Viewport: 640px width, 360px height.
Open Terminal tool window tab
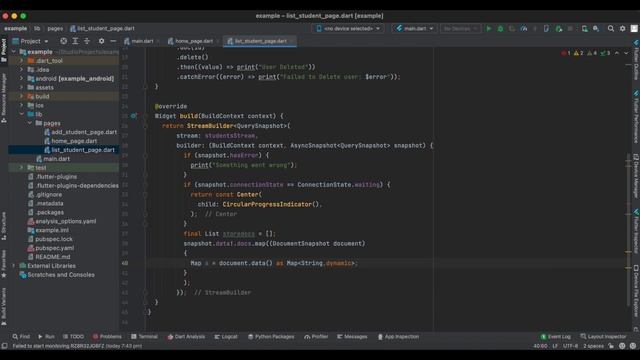click(144, 337)
